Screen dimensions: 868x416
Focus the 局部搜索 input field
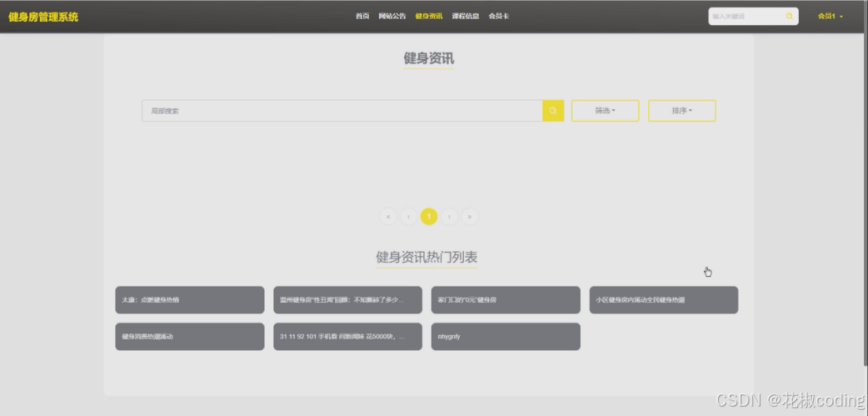[x=342, y=111]
